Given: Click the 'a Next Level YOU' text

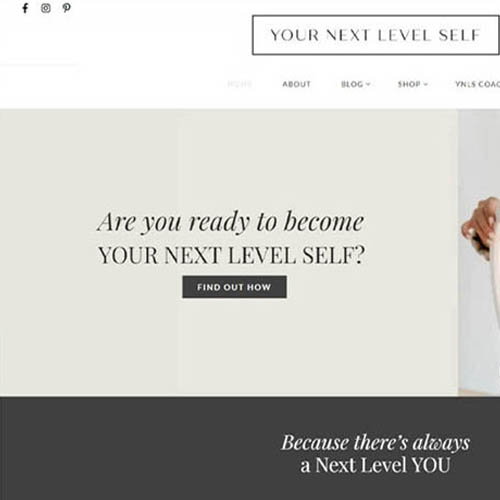Looking at the screenshot, I should pos(376,465).
